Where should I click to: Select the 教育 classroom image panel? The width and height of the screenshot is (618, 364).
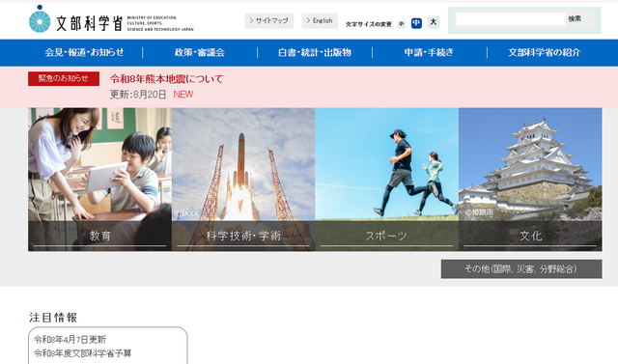(x=99, y=180)
